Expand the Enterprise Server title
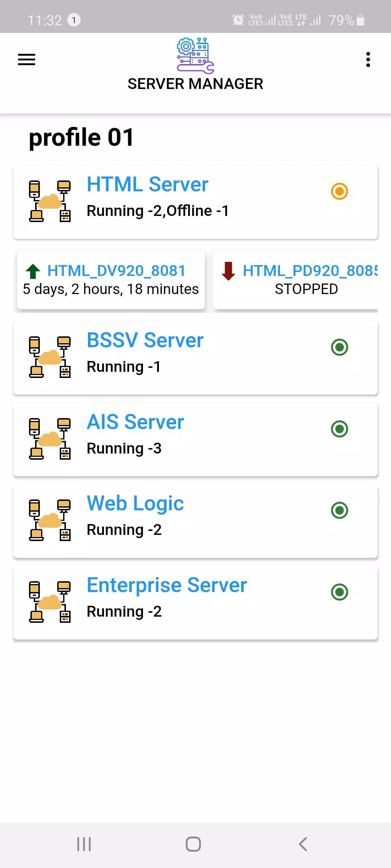The height and width of the screenshot is (868, 391). pos(167,586)
